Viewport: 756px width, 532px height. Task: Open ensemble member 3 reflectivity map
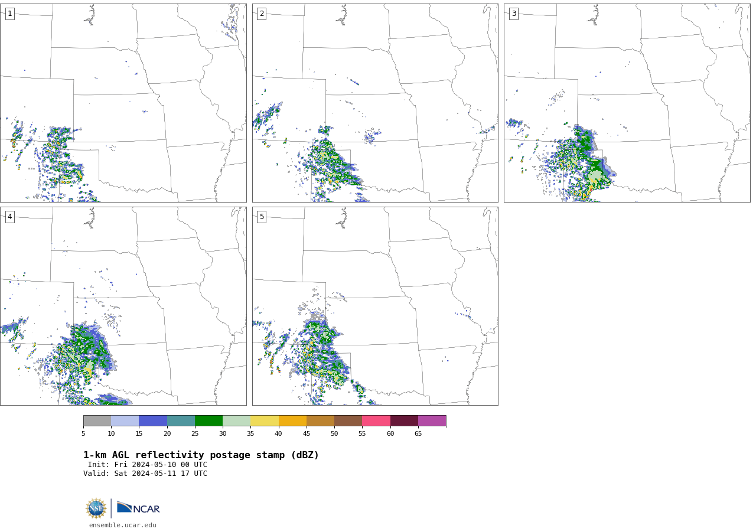[627, 103]
